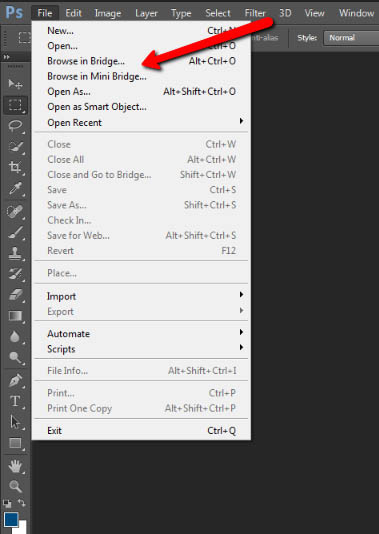The image size is (379, 534).
Task: Open the Window menu
Action: tap(356, 13)
